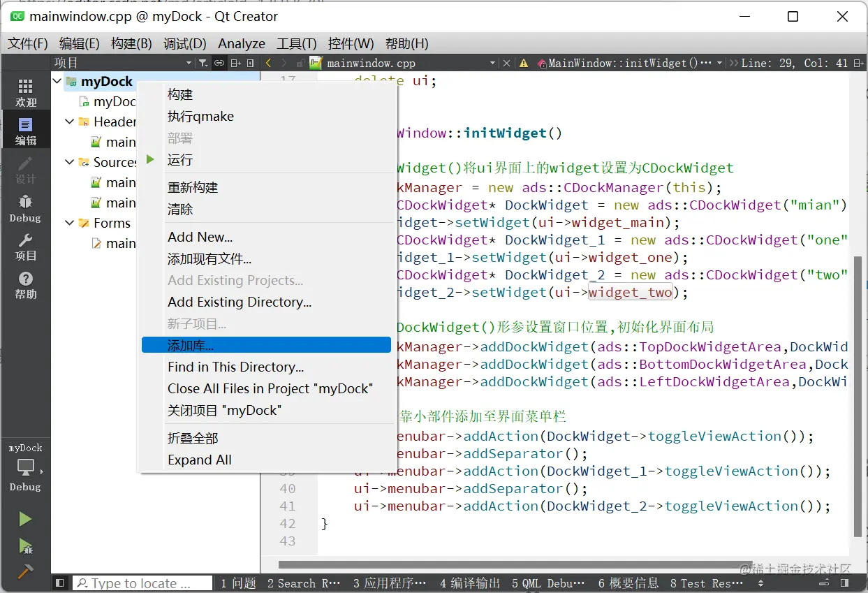Select the myDock .pro file in tree
This screenshot has width=868, height=593.
click(108, 101)
